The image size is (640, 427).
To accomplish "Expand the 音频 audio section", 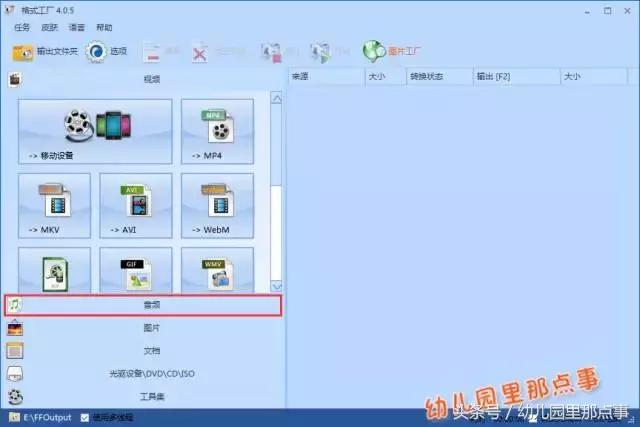I will click(x=143, y=305).
